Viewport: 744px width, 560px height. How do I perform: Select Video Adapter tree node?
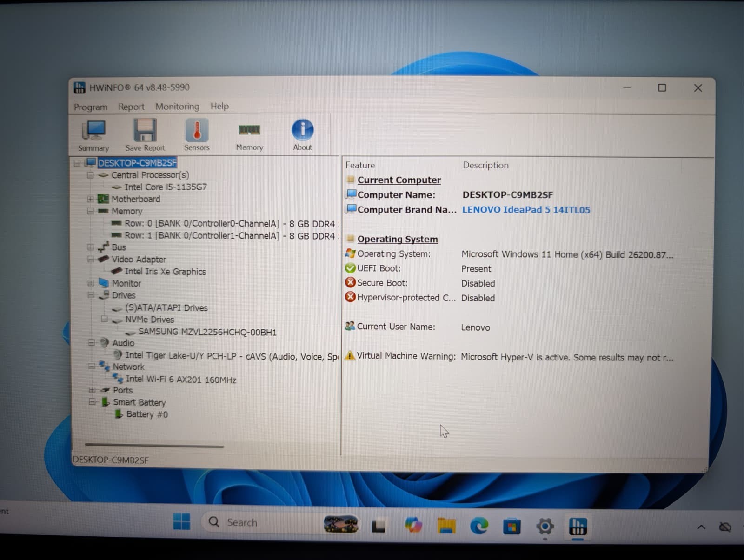click(139, 260)
